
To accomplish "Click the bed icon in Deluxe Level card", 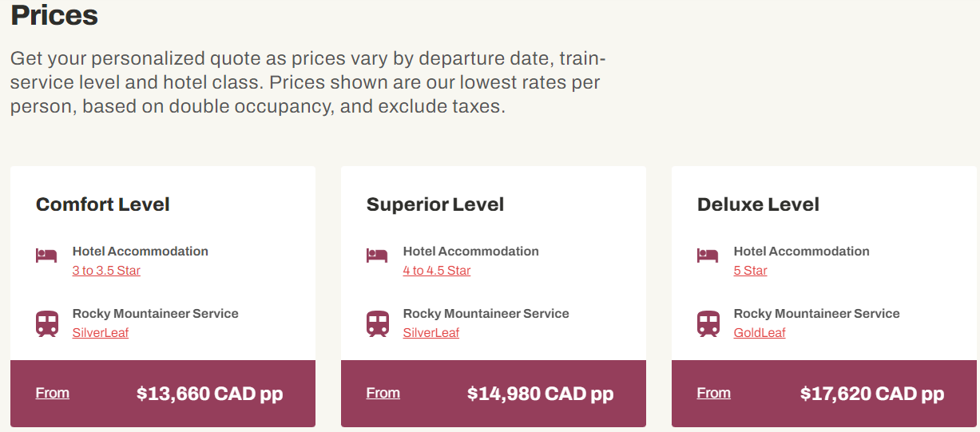I will [x=708, y=256].
